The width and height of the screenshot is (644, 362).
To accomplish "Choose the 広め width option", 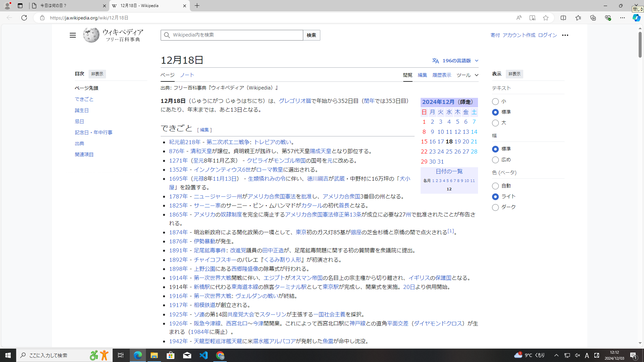I will (x=495, y=160).
